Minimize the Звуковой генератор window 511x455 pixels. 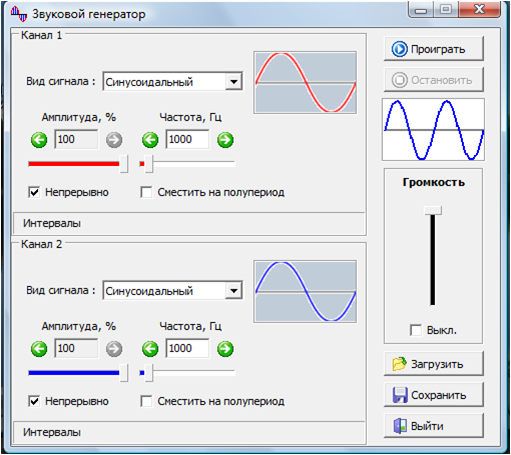click(421, 10)
